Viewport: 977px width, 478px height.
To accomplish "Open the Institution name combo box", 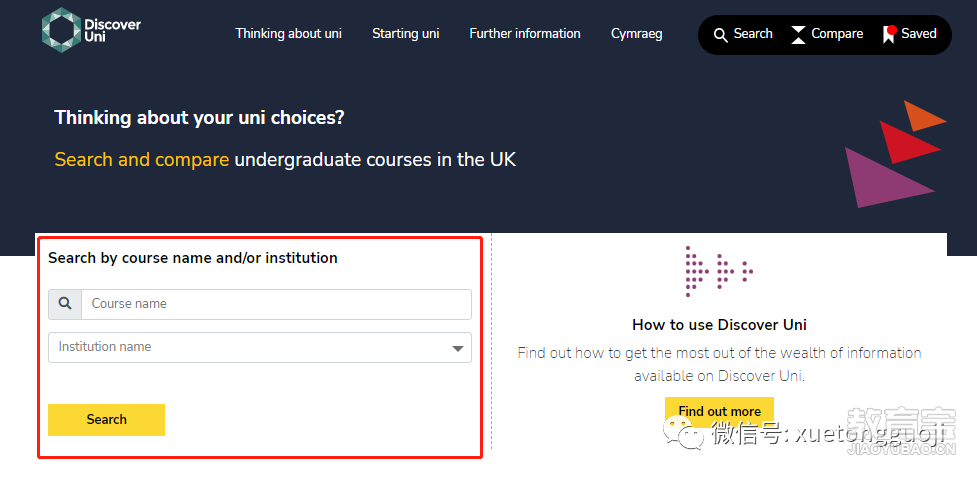I will tap(260, 347).
